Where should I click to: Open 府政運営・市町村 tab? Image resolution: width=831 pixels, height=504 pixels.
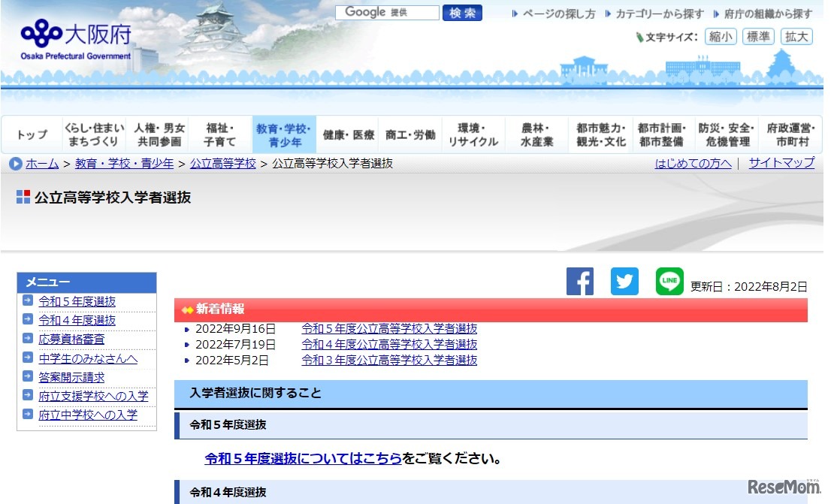point(790,134)
